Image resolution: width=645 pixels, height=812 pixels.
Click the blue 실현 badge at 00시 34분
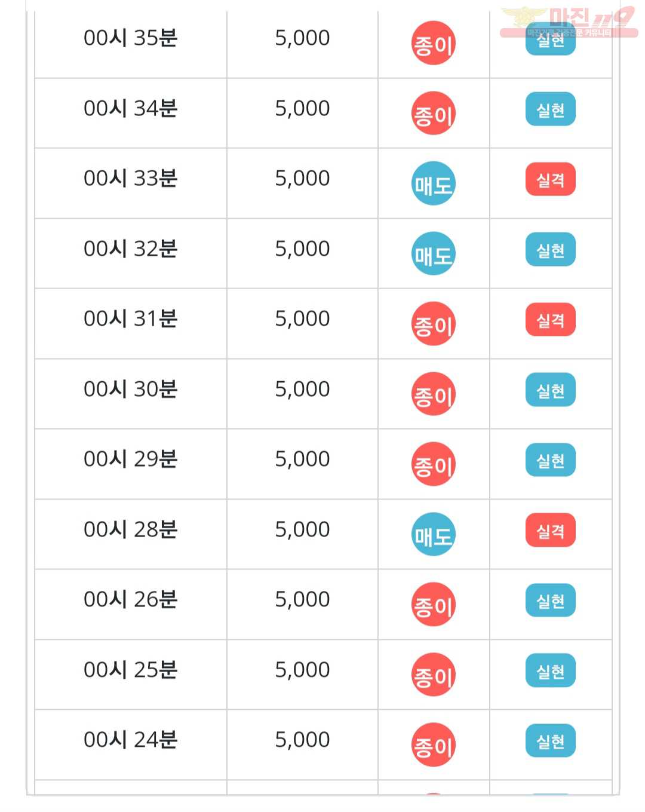(551, 109)
